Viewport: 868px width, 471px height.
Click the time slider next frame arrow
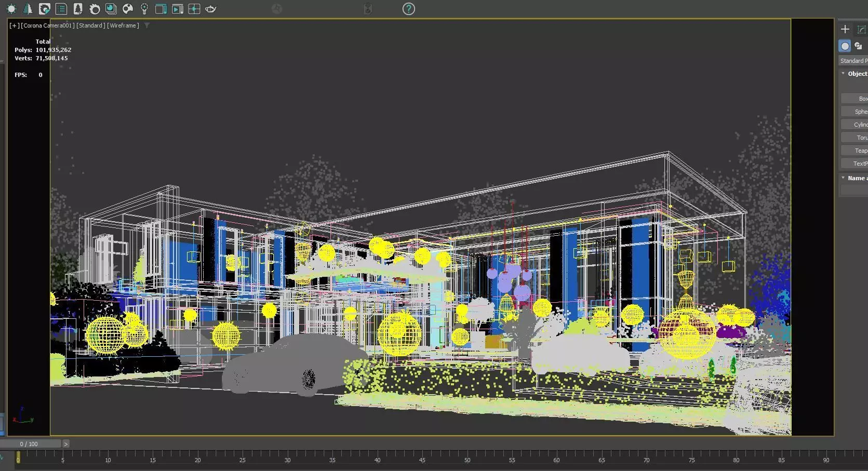point(66,444)
